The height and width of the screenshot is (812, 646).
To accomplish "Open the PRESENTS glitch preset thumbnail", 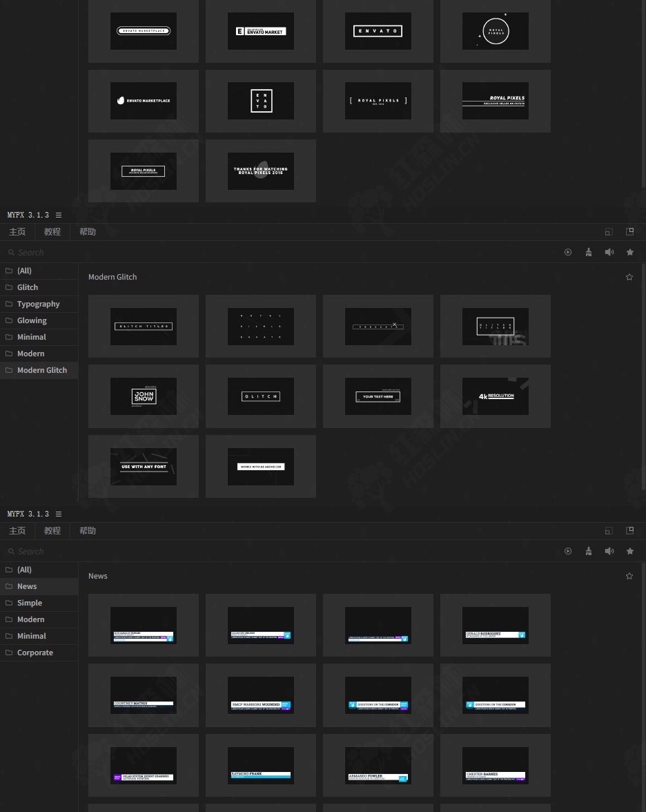I will click(378, 326).
